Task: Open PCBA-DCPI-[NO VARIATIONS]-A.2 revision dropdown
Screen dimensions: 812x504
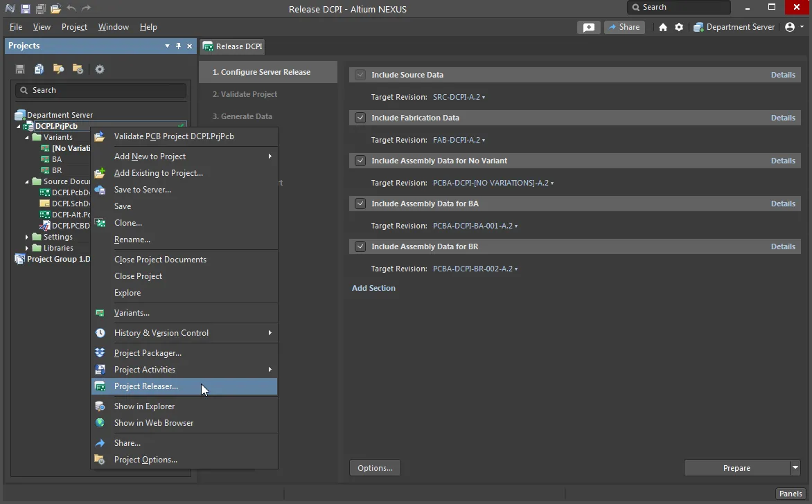Action: (493, 183)
